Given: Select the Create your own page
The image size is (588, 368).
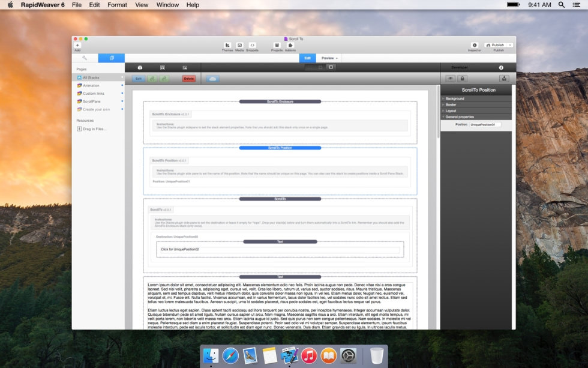Looking at the screenshot, I should [x=98, y=109].
